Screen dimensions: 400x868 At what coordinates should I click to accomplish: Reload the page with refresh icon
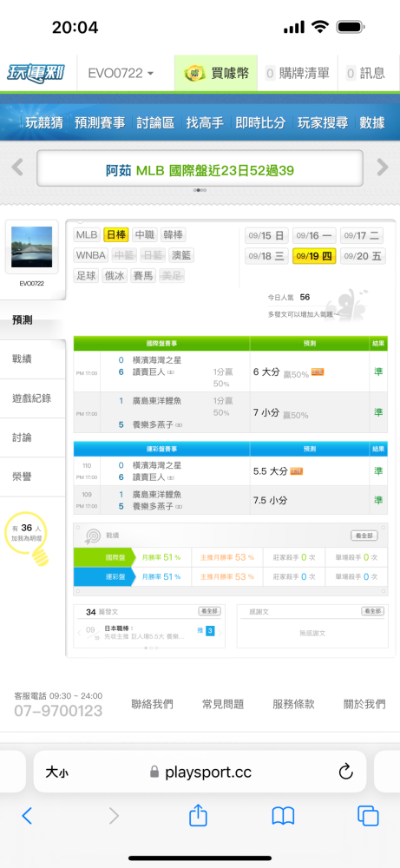click(x=345, y=772)
